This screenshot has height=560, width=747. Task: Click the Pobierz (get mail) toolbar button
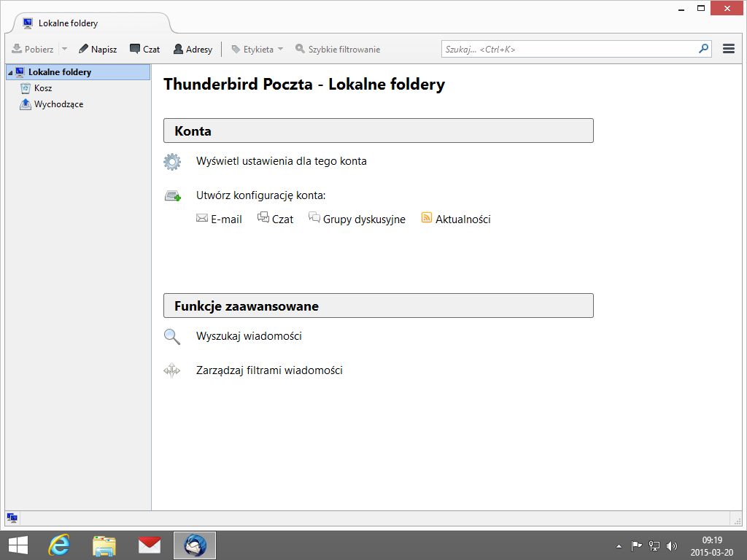click(x=32, y=49)
